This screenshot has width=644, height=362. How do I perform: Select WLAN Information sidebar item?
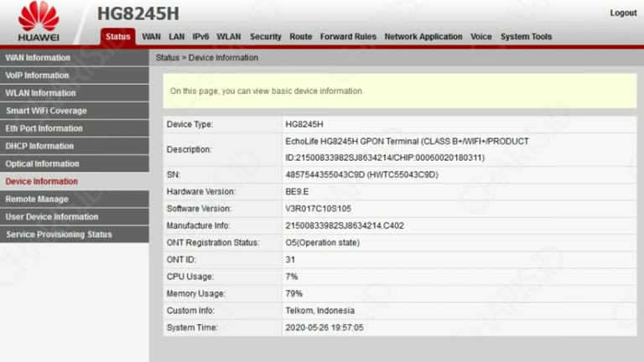pos(75,93)
